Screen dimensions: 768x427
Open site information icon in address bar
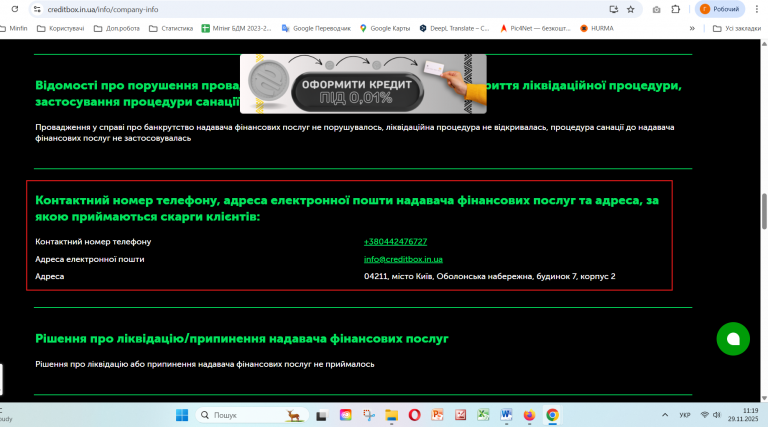[37, 9]
